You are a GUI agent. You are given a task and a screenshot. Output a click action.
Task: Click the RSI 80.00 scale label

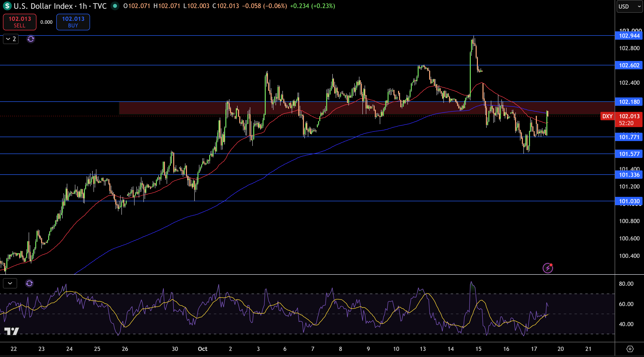[626, 284]
